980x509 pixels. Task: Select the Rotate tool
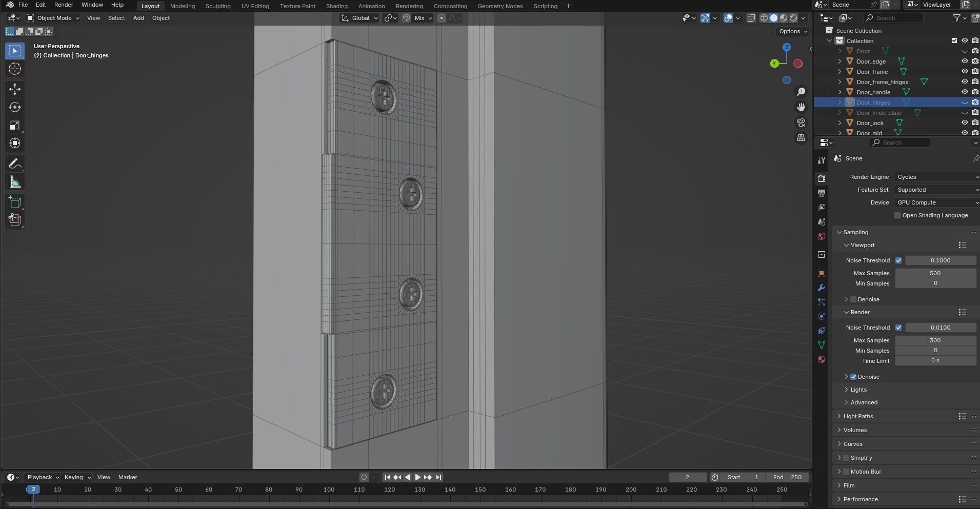pos(15,107)
